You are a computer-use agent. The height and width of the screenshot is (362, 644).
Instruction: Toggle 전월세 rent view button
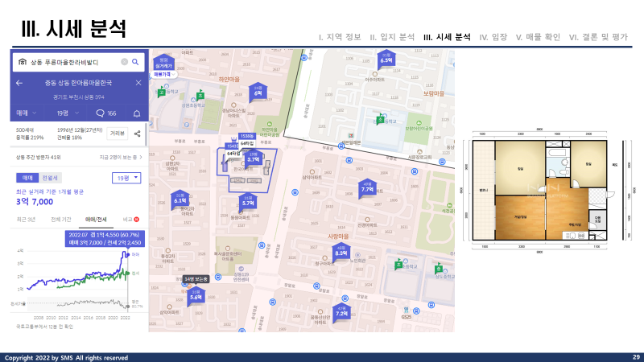tap(50, 178)
